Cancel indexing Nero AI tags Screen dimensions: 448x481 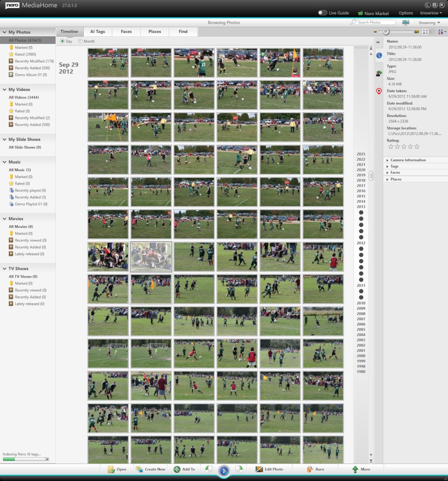(47, 459)
